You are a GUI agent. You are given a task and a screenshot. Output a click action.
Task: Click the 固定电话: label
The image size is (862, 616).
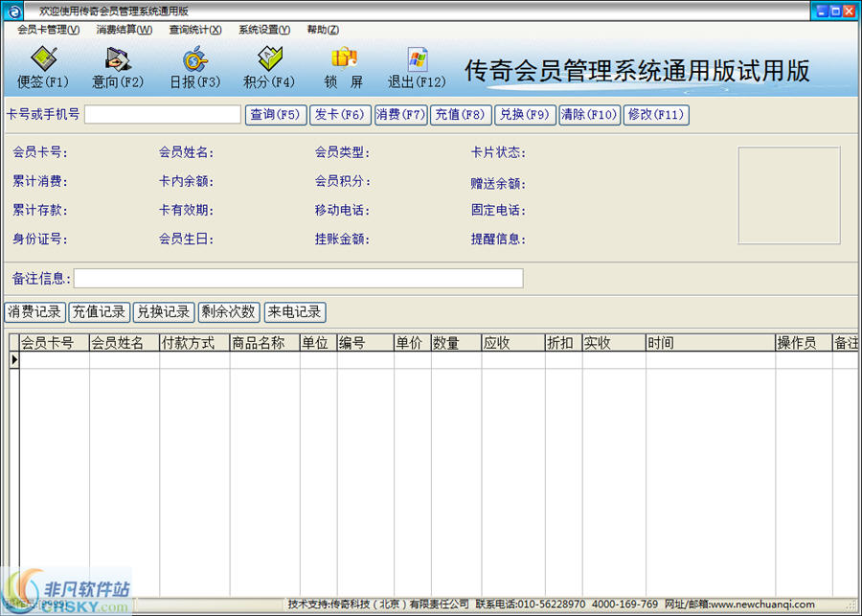498,210
